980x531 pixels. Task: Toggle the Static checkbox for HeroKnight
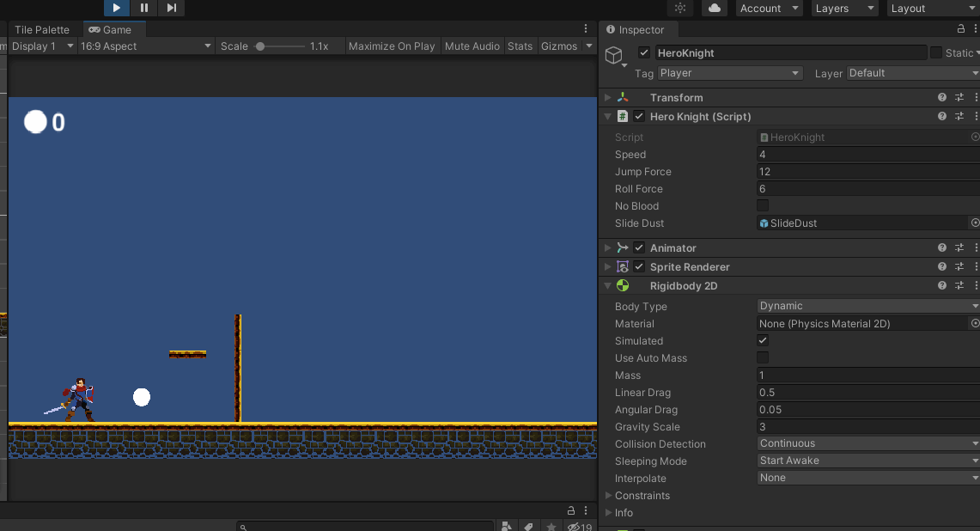pyautogui.click(x=934, y=52)
